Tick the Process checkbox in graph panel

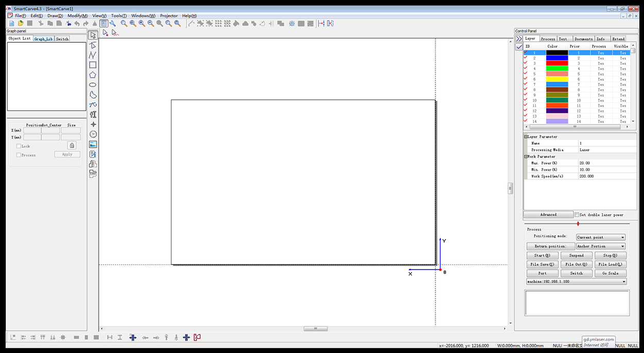point(19,155)
